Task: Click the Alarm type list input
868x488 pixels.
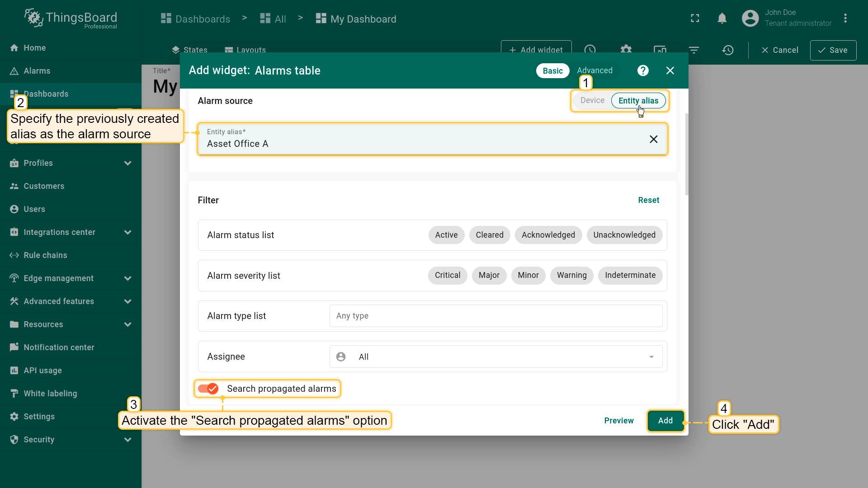Action: pyautogui.click(x=496, y=316)
